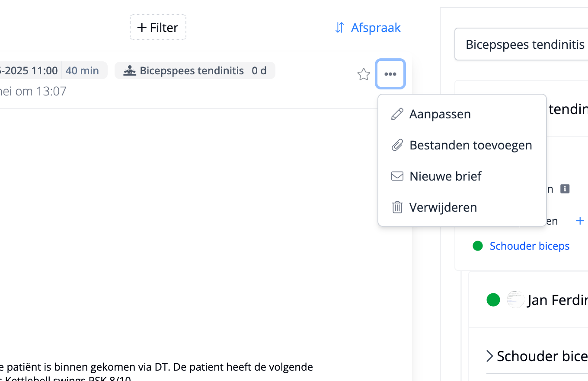The image size is (588, 381).
Task: Click the green dot beside Schouder biceps
Action: coord(478,245)
